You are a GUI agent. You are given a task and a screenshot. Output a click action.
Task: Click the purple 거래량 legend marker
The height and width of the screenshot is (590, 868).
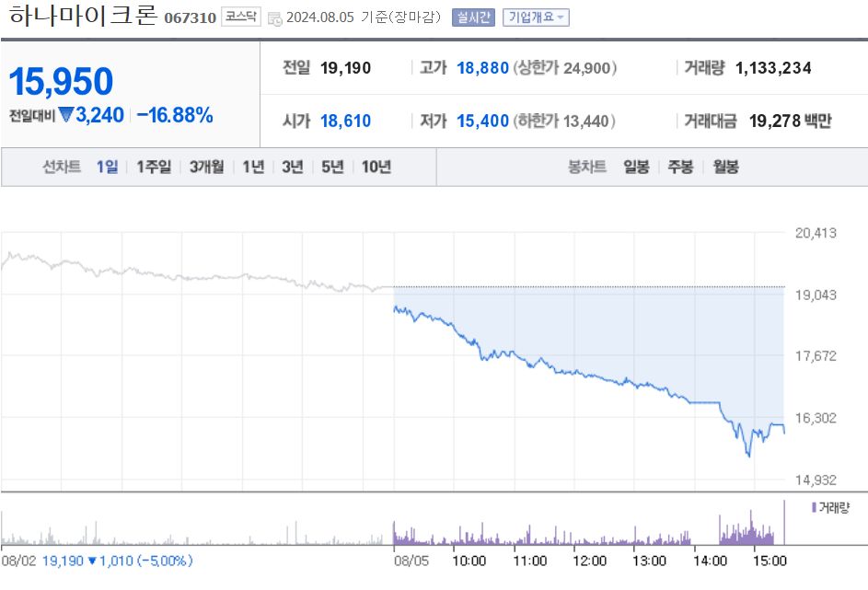[814, 507]
